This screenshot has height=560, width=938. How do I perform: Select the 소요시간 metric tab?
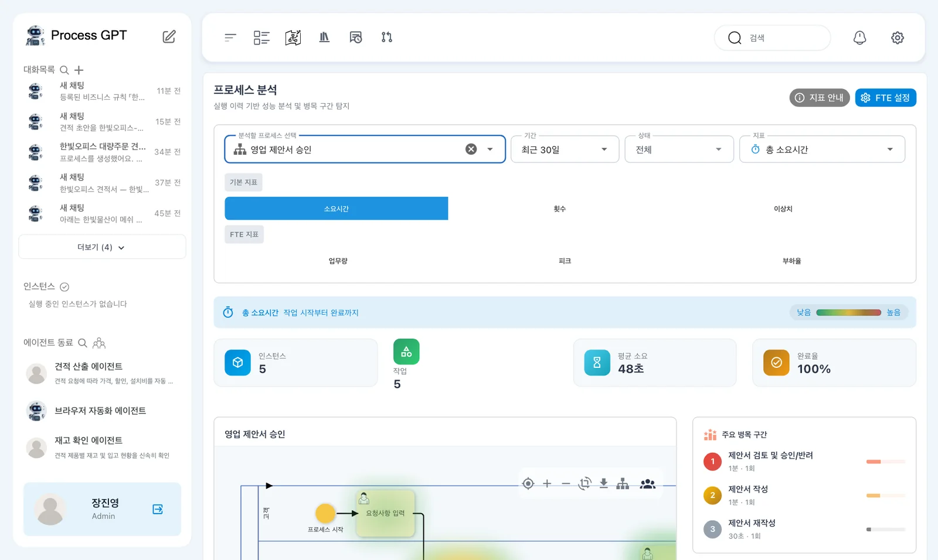(337, 209)
